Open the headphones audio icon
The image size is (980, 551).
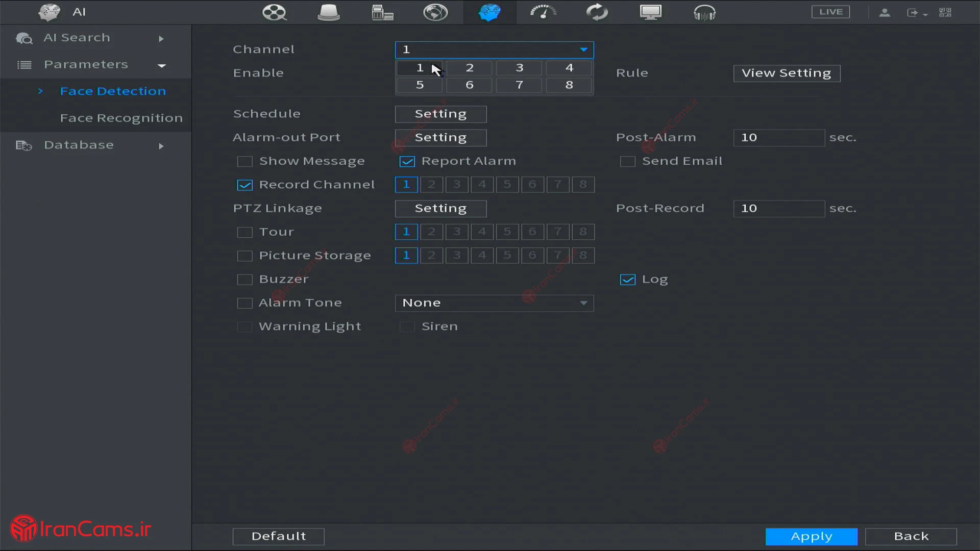pyautogui.click(x=704, y=12)
